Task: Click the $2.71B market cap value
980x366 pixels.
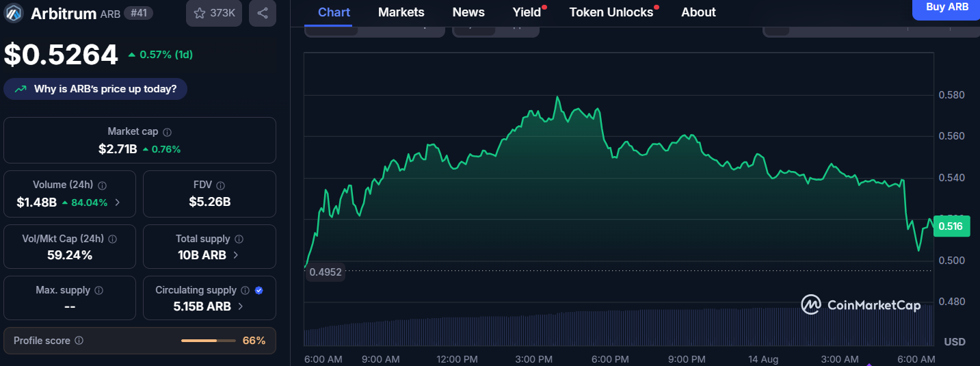Action: tap(118, 148)
